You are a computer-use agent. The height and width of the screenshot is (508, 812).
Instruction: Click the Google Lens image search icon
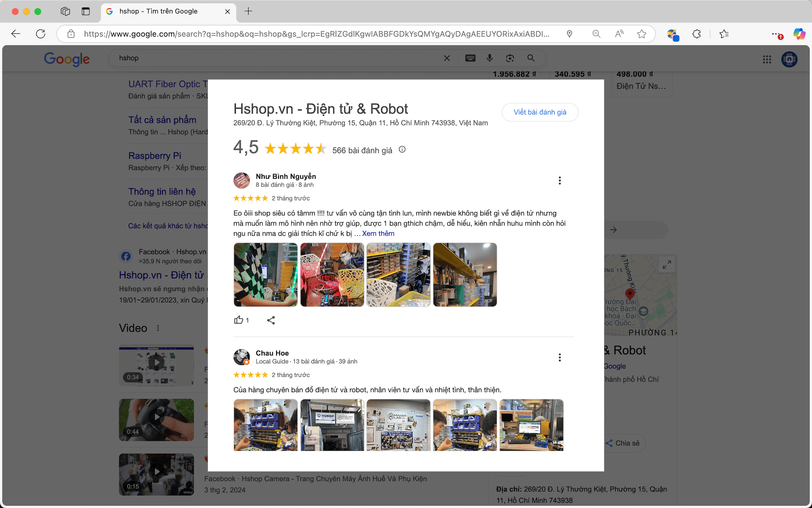510,58
